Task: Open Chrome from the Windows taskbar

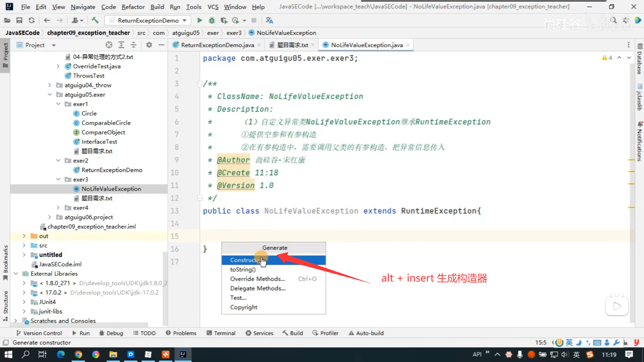Action: (78, 354)
